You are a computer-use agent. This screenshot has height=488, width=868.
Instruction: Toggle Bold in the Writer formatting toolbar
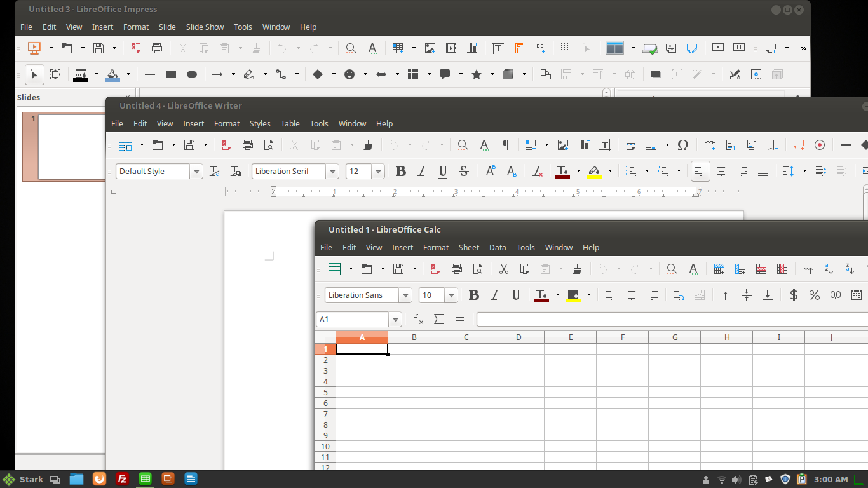point(400,171)
